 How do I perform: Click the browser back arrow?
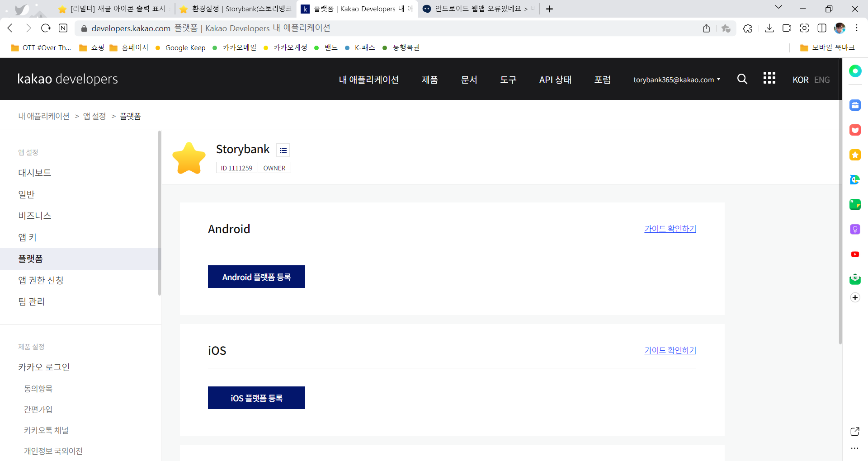(x=10, y=28)
